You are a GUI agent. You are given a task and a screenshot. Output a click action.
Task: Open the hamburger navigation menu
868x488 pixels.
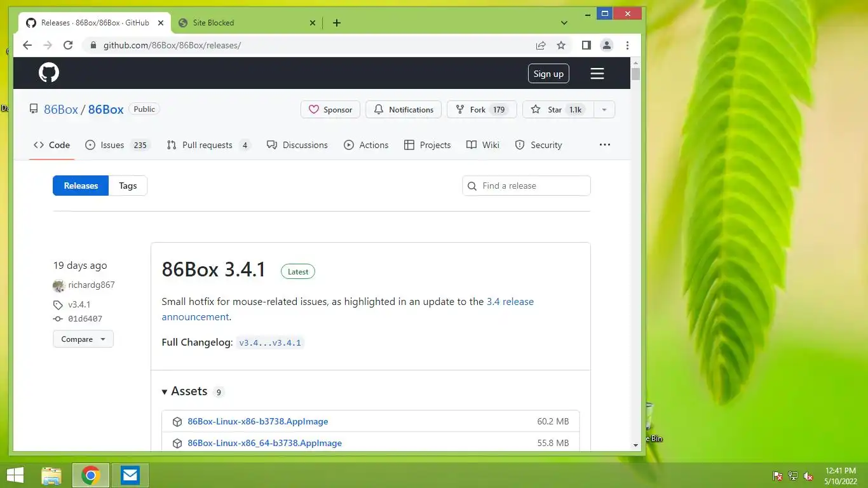coord(597,74)
